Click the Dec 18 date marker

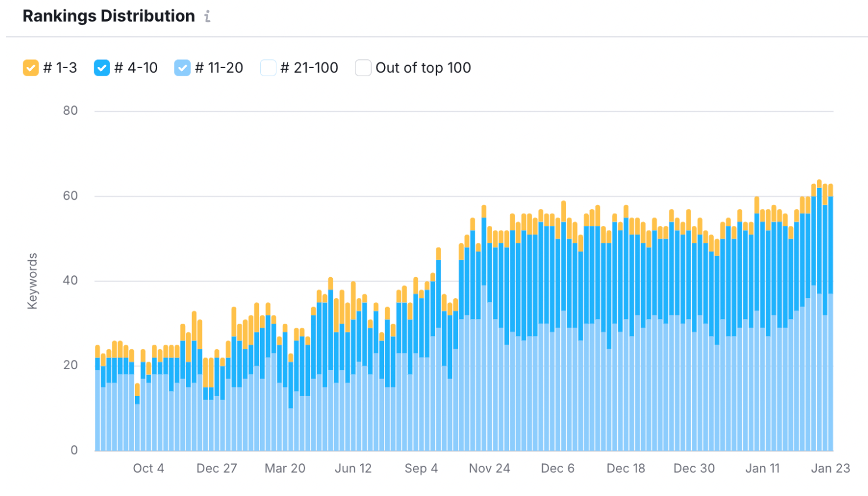[x=625, y=468]
